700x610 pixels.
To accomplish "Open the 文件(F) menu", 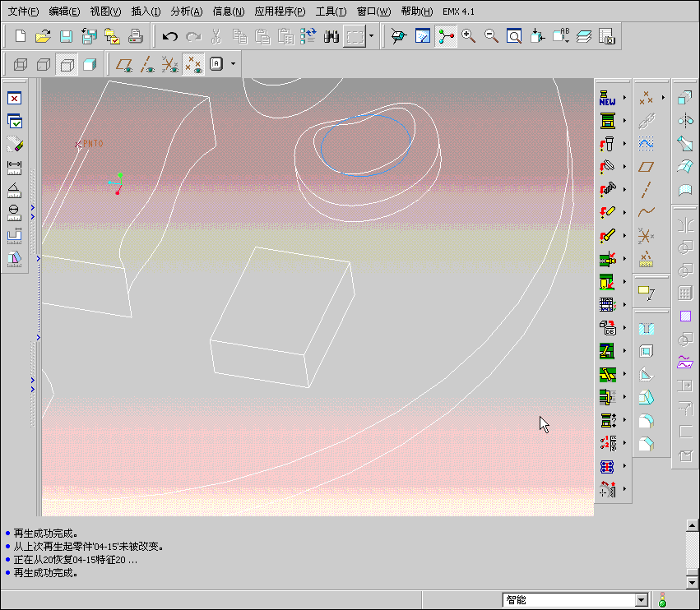I will pyautogui.click(x=23, y=12).
